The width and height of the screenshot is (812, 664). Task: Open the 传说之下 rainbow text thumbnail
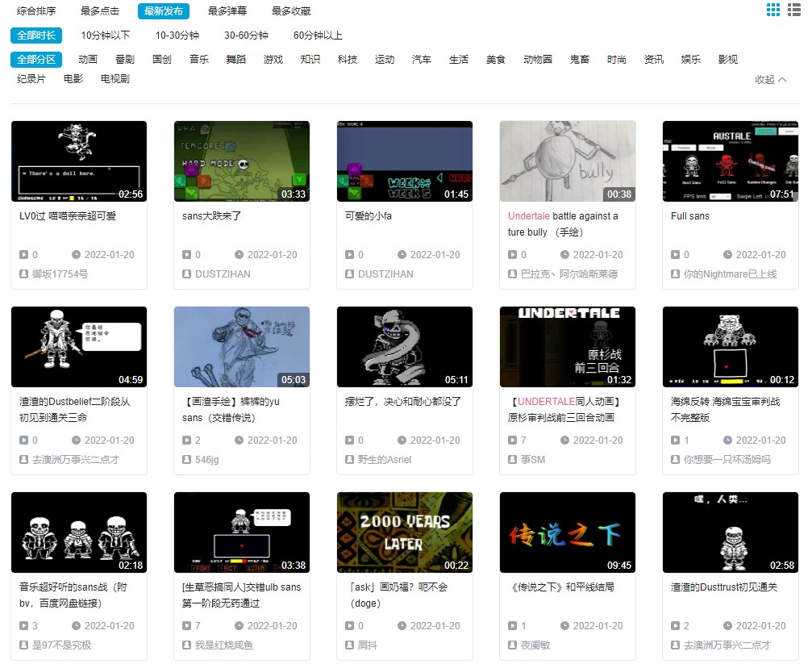[568, 532]
